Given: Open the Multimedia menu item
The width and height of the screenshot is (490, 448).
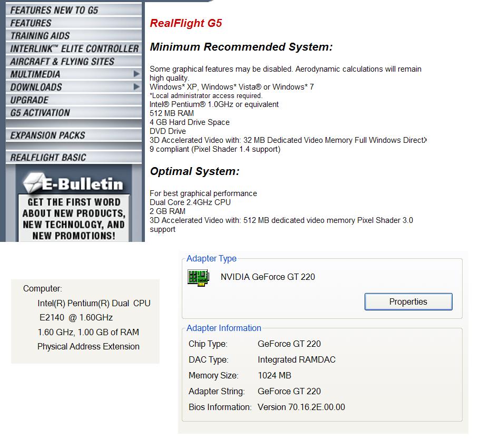Looking at the screenshot, I should pos(74,74).
